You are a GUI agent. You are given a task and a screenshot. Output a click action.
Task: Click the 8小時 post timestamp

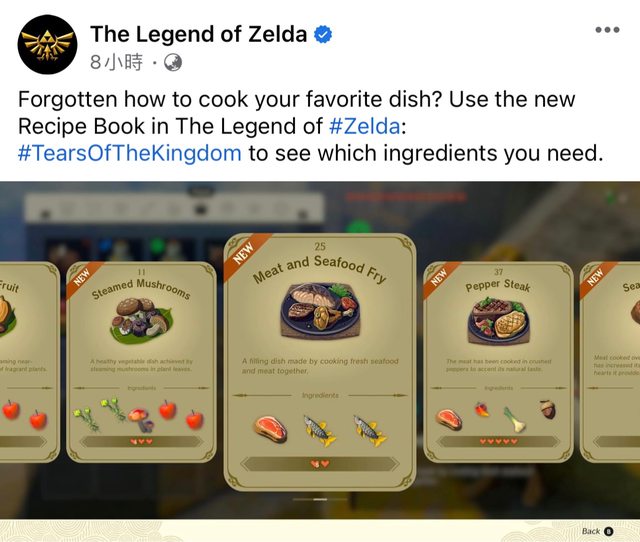117,62
